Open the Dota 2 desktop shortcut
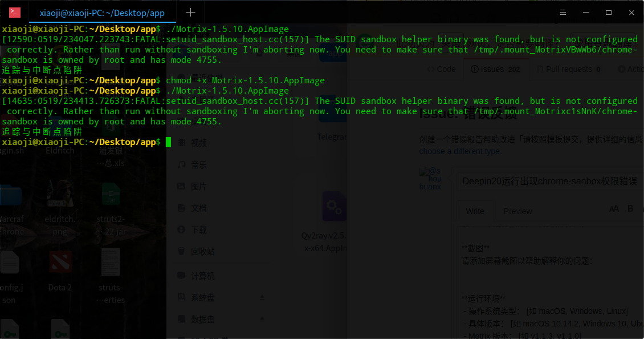The width and height of the screenshot is (644, 339). [60, 263]
